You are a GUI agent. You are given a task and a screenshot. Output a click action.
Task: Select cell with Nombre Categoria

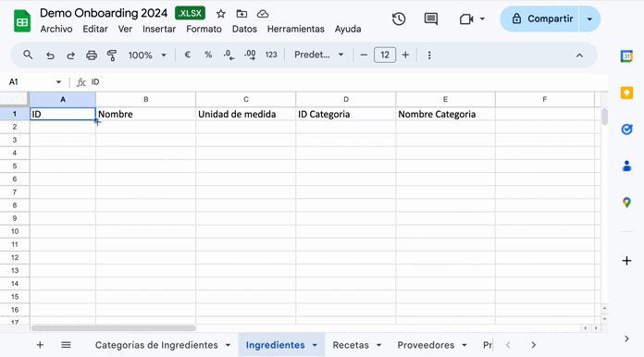tap(446, 114)
